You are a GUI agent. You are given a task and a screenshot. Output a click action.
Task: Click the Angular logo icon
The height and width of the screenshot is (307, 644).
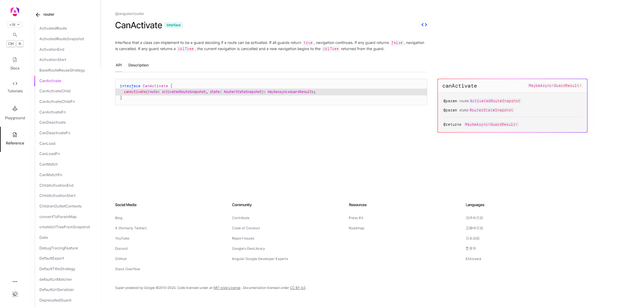point(15,12)
